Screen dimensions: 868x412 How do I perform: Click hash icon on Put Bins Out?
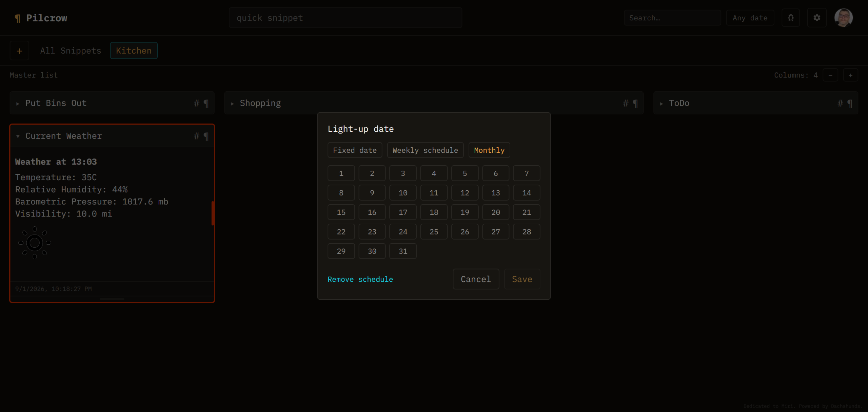[196, 103]
